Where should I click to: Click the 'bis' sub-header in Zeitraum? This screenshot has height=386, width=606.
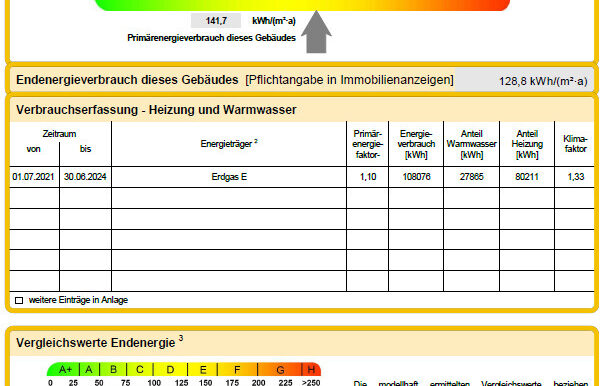coord(85,149)
